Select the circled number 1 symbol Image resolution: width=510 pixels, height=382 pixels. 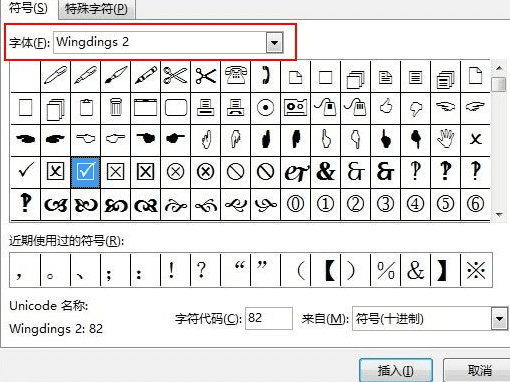pos(326,204)
